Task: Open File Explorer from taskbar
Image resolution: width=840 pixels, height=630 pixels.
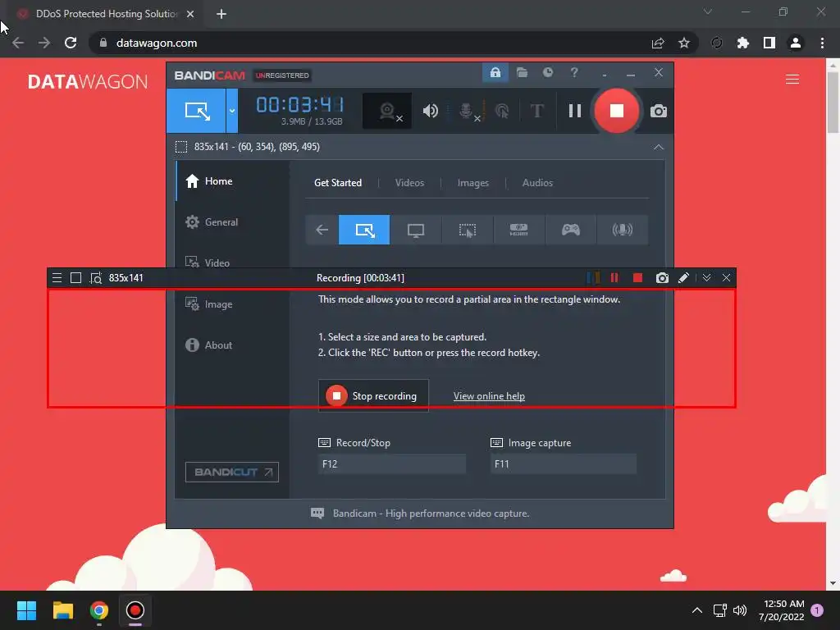Action: (62, 610)
